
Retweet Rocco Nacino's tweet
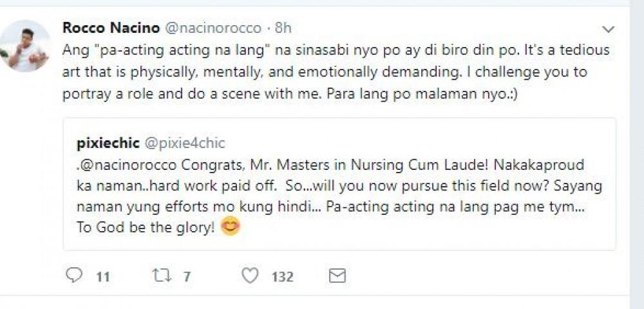click(161, 276)
